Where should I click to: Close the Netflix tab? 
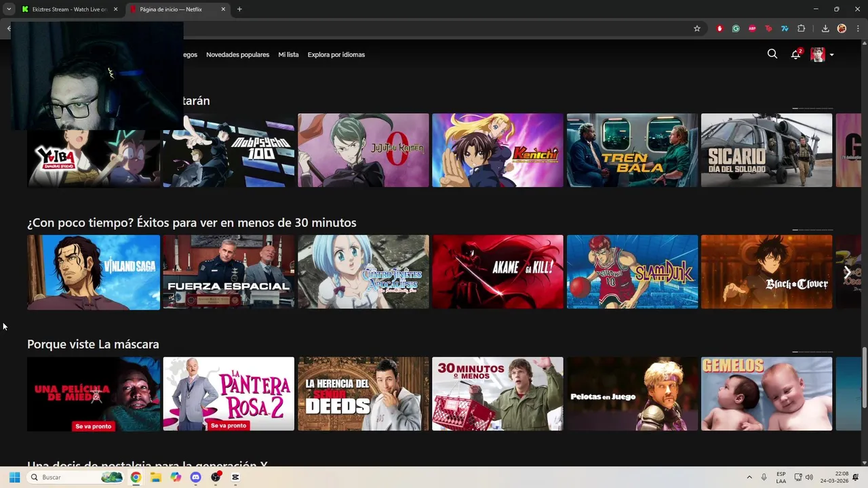pos(223,9)
